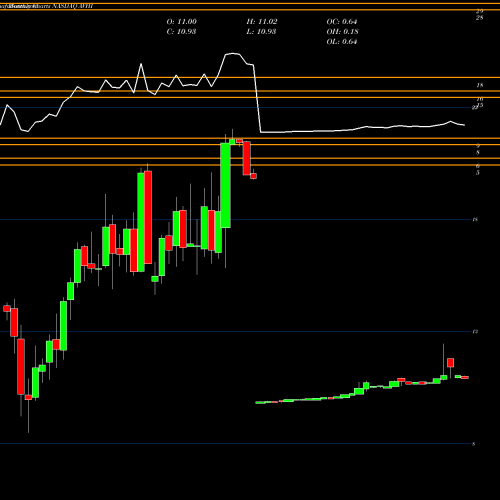
Task: Click the '28' axis label
Action: click(479, 18)
